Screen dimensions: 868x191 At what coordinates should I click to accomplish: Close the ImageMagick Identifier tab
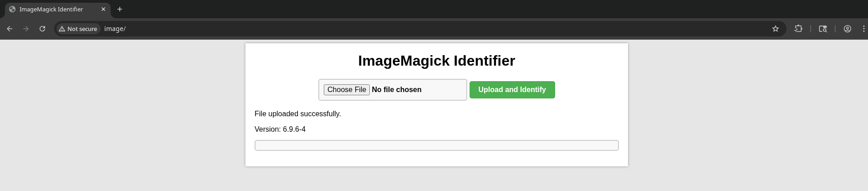tap(103, 9)
